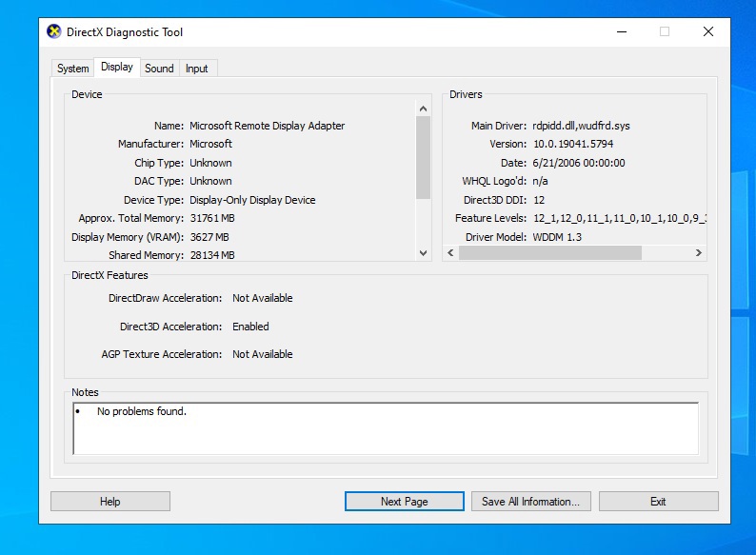
Task: Click the DirectX Diagnostic Tool title icon
Action: [x=54, y=31]
